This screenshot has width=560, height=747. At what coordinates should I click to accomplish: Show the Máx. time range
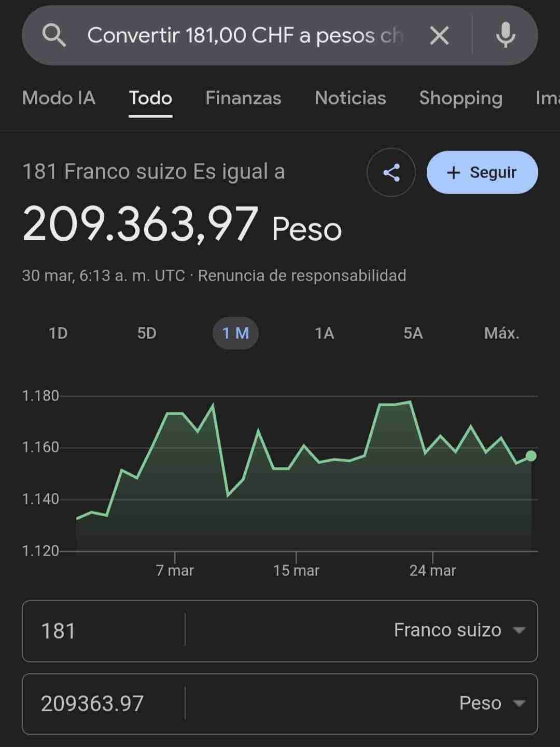click(x=501, y=333)
